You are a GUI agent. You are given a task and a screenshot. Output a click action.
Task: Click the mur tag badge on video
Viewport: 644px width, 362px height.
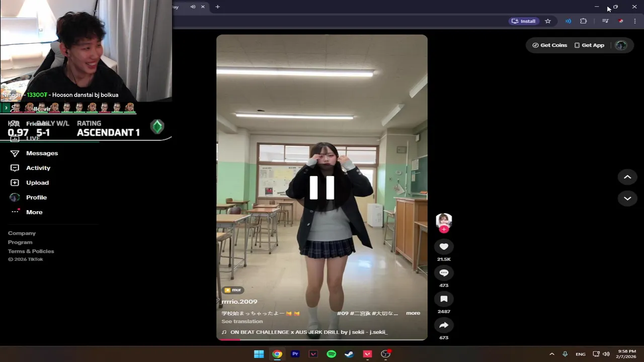(233, 290)
